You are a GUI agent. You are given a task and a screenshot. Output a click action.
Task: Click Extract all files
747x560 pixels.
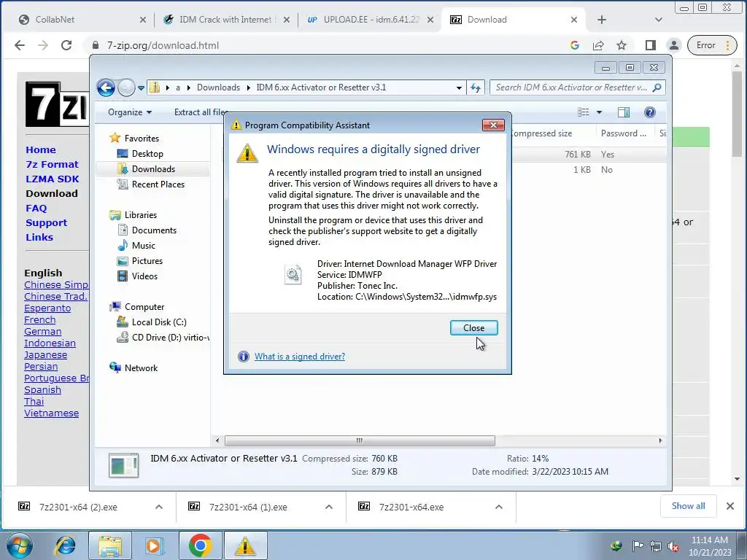(200, 112)
